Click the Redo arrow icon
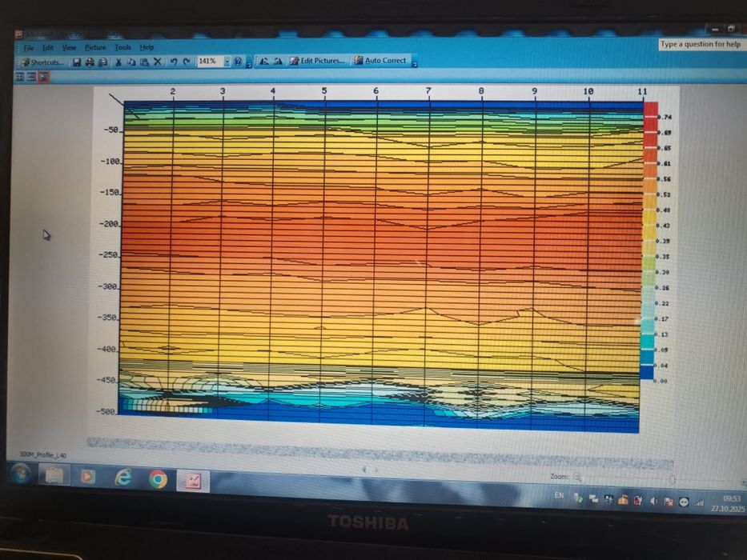747x560 pixels. click(187, 62)
